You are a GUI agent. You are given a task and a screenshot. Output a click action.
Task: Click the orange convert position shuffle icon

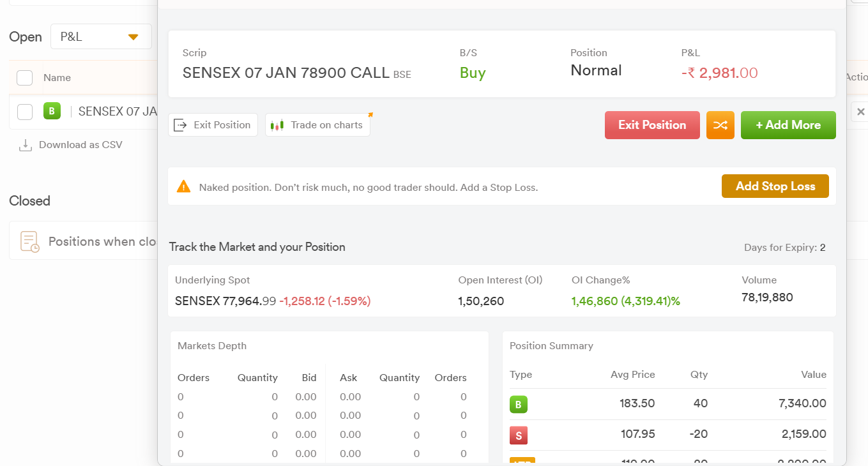(x=720, y=125)
